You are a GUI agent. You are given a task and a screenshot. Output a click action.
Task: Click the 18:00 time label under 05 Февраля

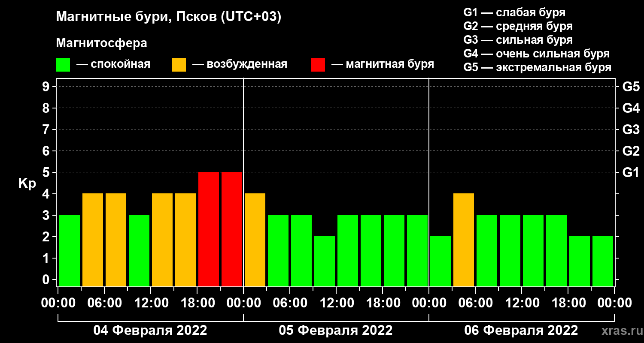point(383,303)
